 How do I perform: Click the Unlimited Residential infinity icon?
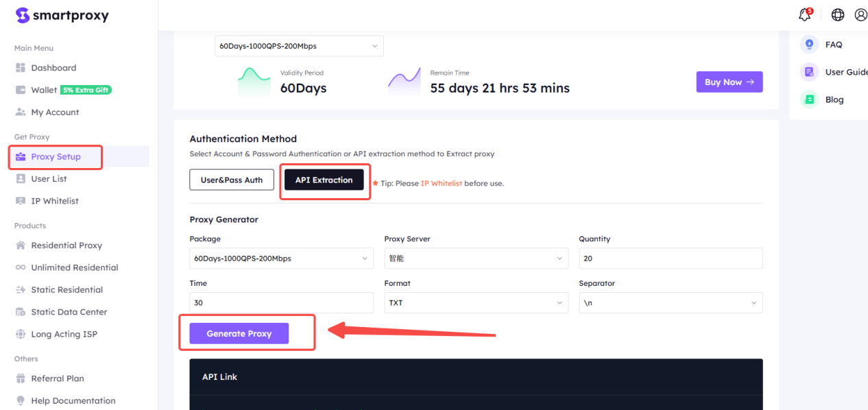[21, 267]
